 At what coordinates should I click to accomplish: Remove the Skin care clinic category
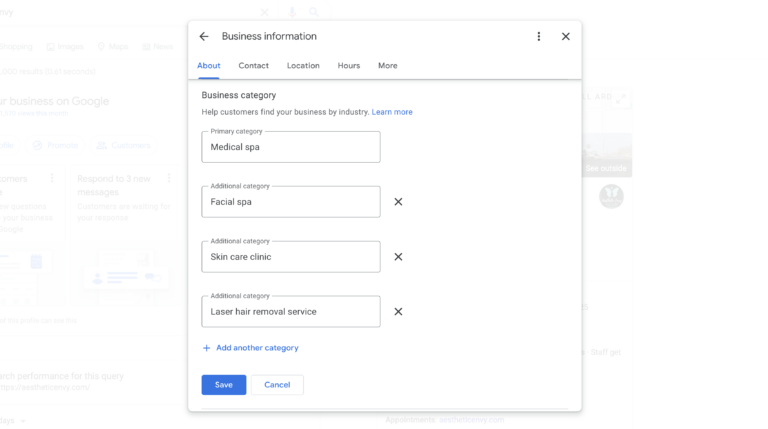(x=398, y=257)
